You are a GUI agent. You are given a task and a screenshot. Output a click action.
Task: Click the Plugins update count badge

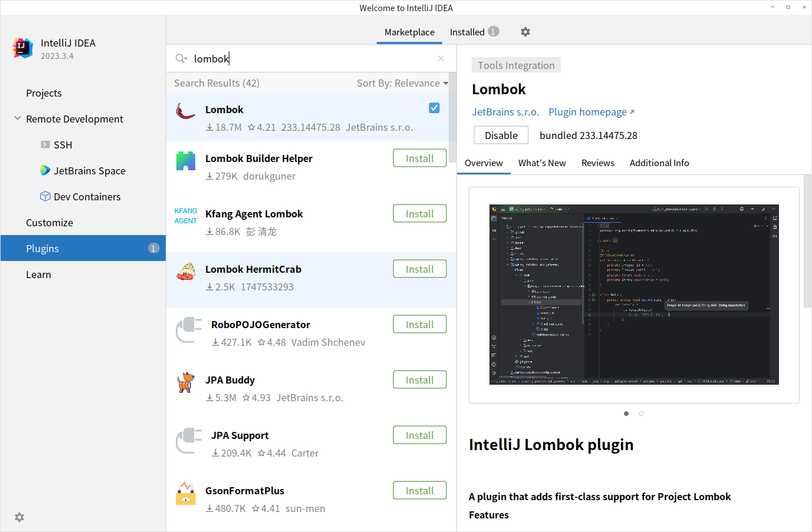[x=153, y=248]
